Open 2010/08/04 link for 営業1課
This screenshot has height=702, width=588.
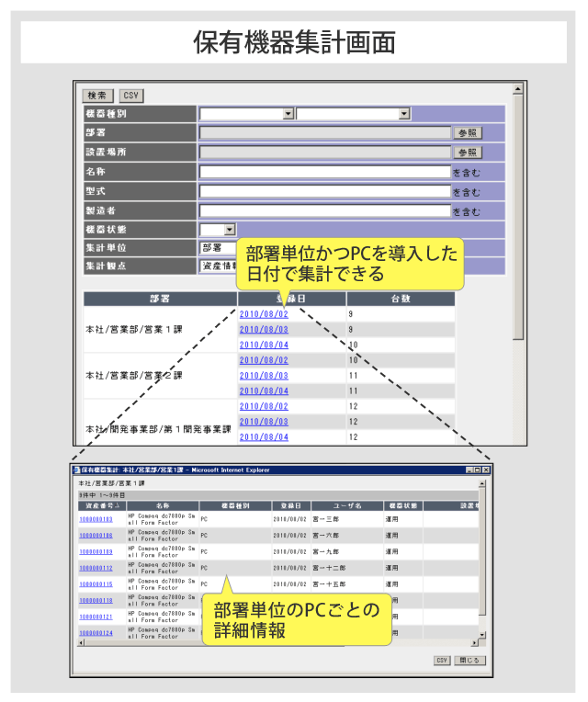pyautogui.click(x=264, y=345)
